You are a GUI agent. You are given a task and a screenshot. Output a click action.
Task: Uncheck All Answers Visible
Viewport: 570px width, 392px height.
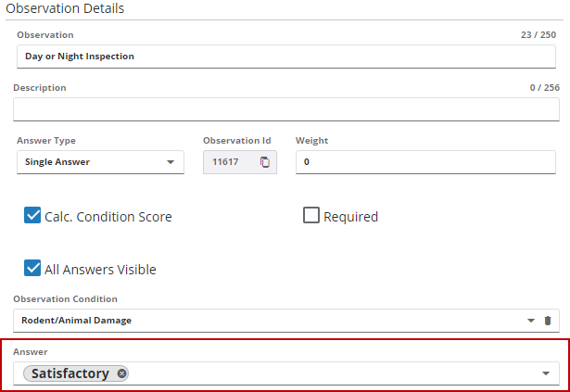tap(32, 269)
